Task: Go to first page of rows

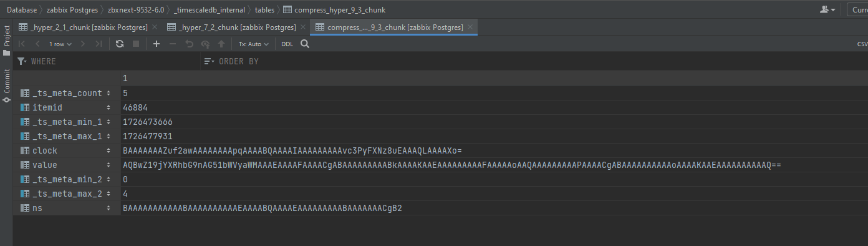Action: click(22, 44)
